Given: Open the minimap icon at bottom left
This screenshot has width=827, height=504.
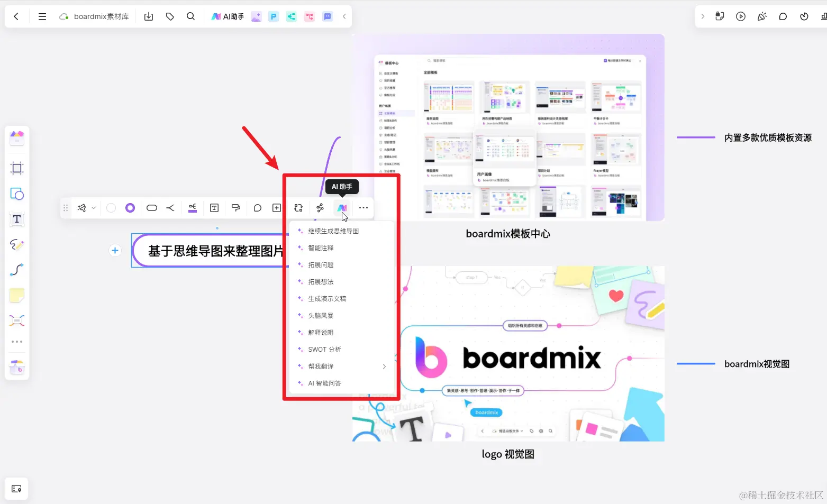Looking at the screenshot, I should pos(16,489).
